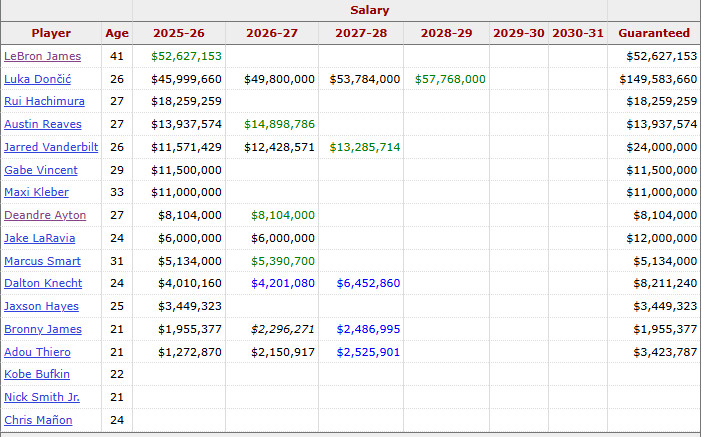Open Adou Thiero player page
This screenshot has height=437, width=702.
(x=38, y=352)
